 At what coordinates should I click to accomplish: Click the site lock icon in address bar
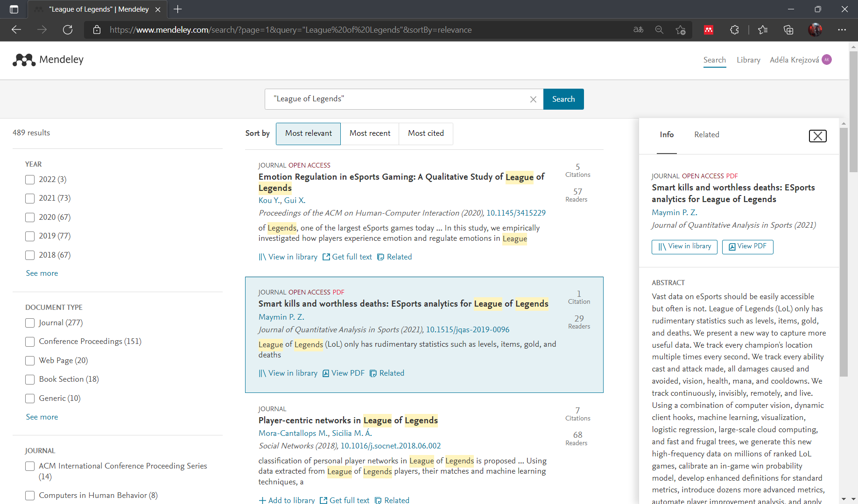[97, 30]
